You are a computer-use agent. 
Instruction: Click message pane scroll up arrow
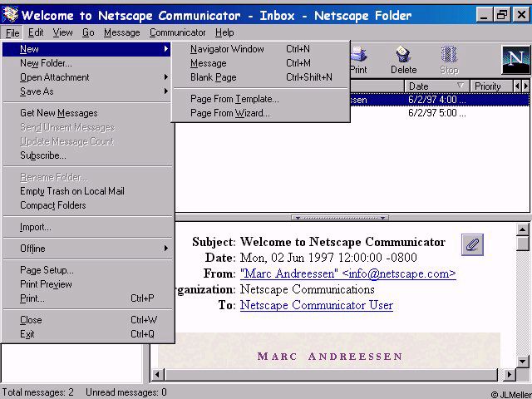523,230
